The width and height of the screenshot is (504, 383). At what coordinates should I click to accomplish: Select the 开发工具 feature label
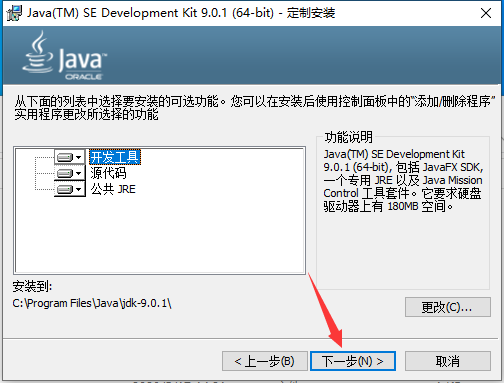[115, 157]
